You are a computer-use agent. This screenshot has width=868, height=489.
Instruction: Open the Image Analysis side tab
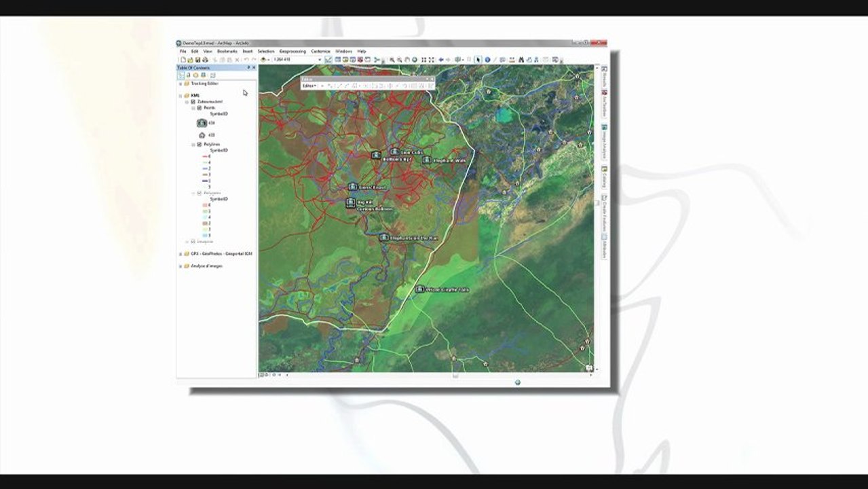coord(604,141)
